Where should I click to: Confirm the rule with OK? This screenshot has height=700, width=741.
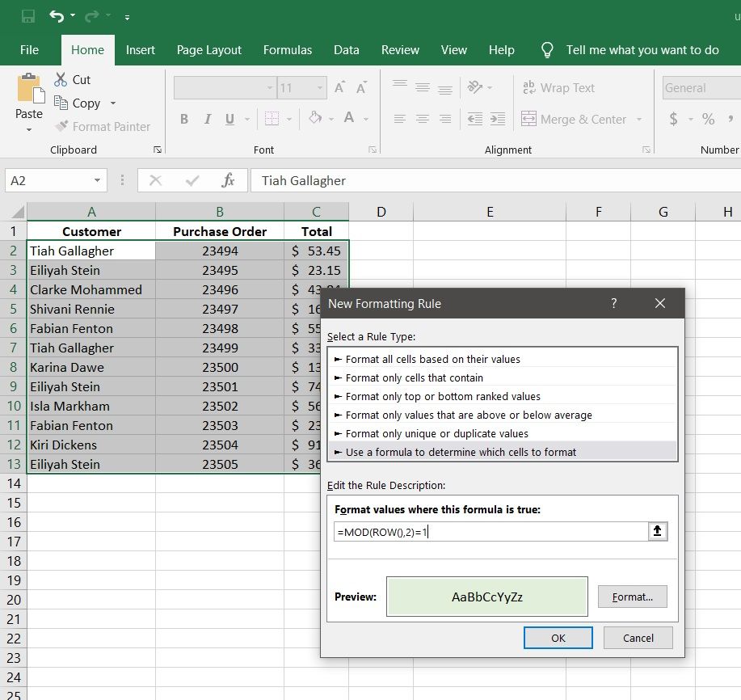coord(558,638)
